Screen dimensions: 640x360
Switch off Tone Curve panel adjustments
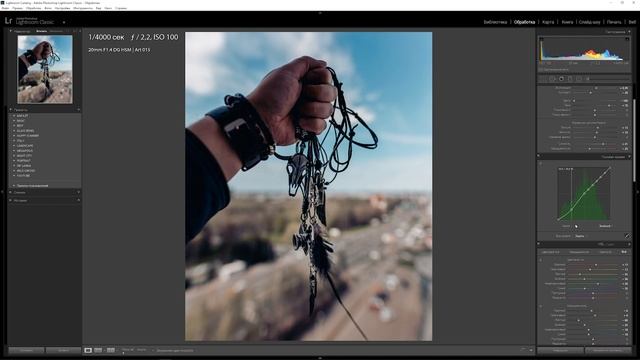[x=539, y=156]
